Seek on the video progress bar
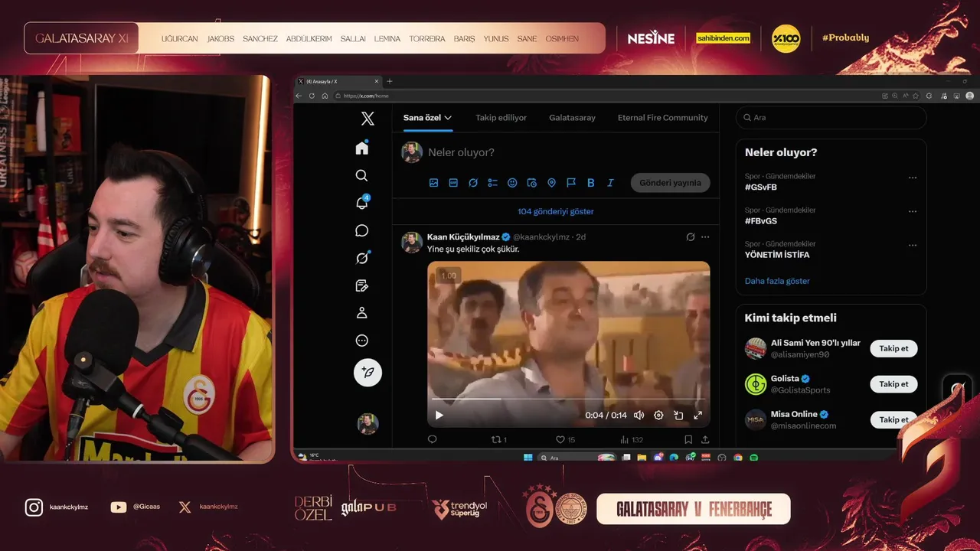This screenshot has width=980, height=551. click(x=567, y=399)
